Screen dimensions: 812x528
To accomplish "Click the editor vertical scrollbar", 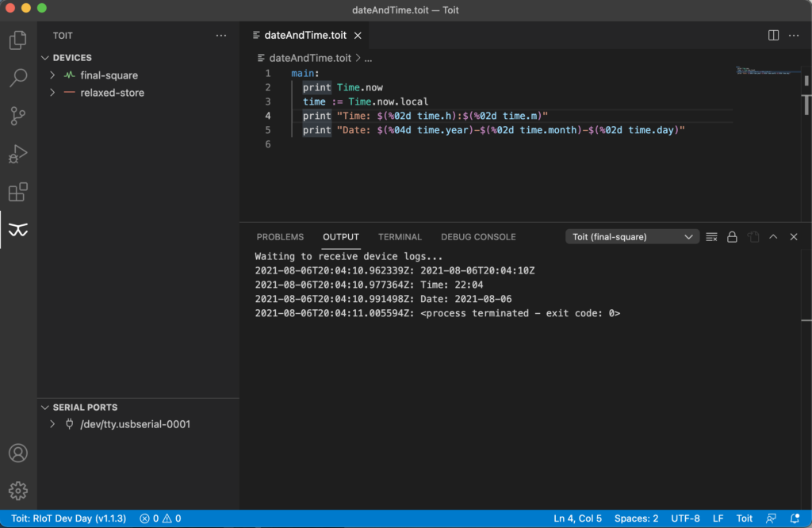I will point(806,144).
